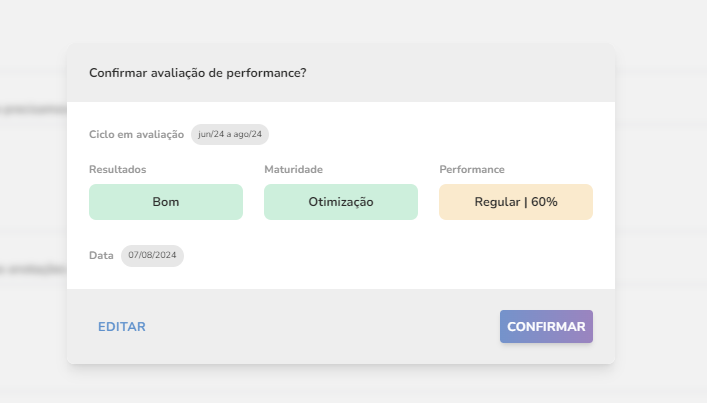Viewport: 707px width, 403px height.
Task: Click the 'Maturidade' label
Action: 293,170
